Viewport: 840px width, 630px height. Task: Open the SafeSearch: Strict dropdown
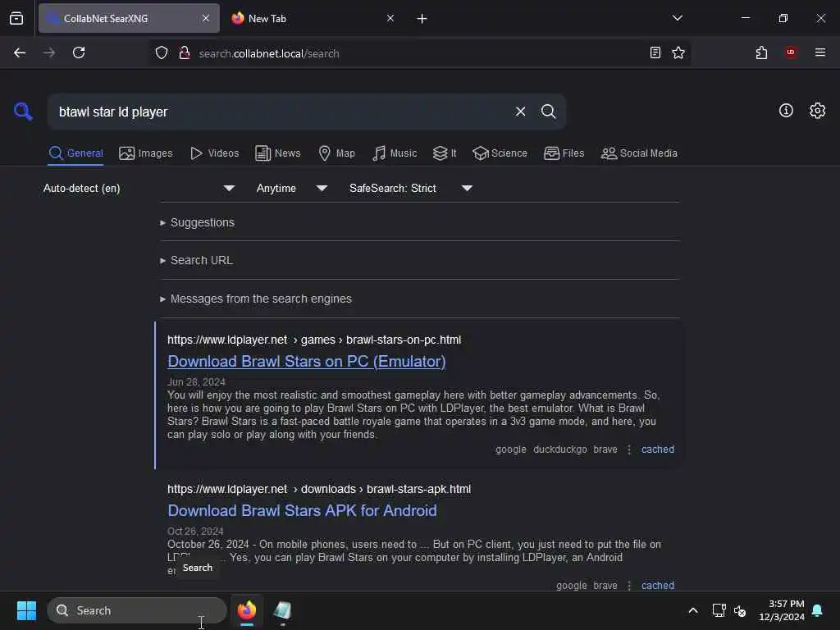410,188
